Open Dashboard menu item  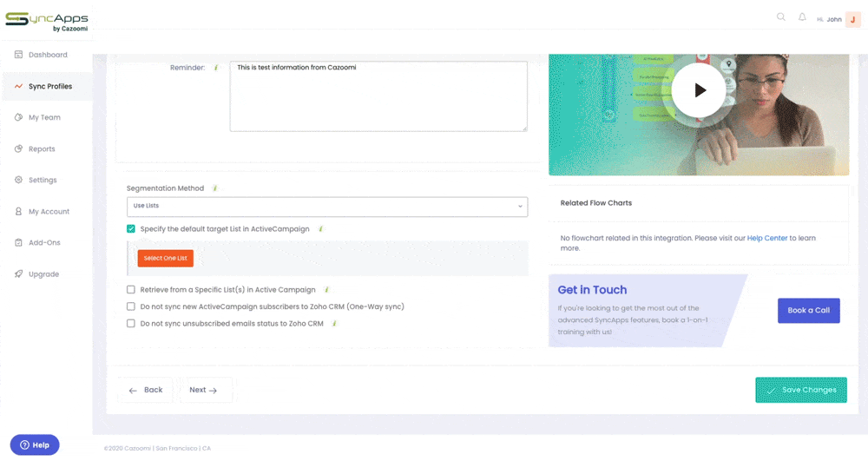(48, 55)
